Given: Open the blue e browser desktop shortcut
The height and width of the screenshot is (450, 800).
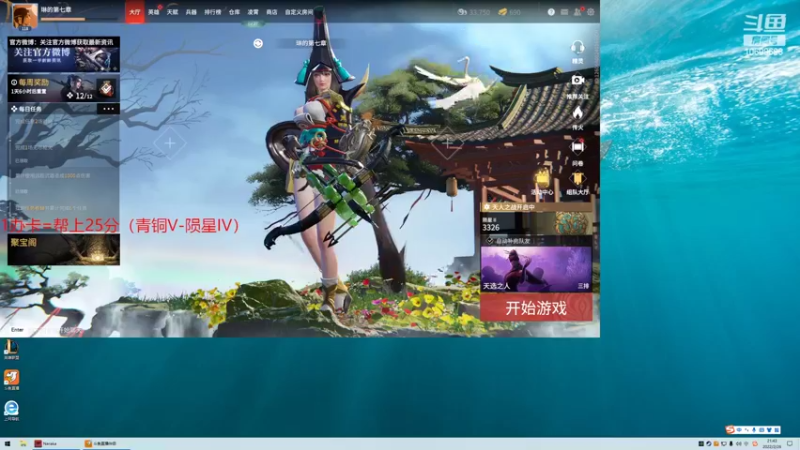Looking at the screenshot, I should pyautogui.click(x=11, y=410).
